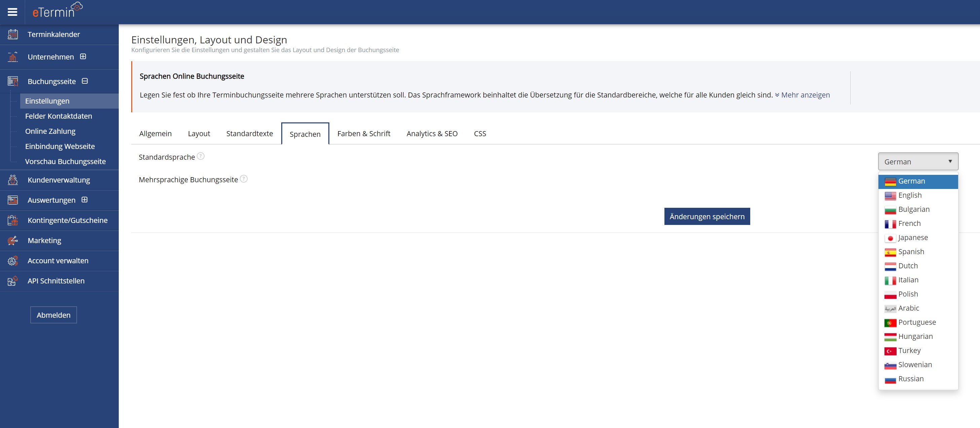The height and width of the screenshot is (428, 980).
Task: Click the Terminkalender calendar icon
Action: pyautogui.click(x=13, y=34)
